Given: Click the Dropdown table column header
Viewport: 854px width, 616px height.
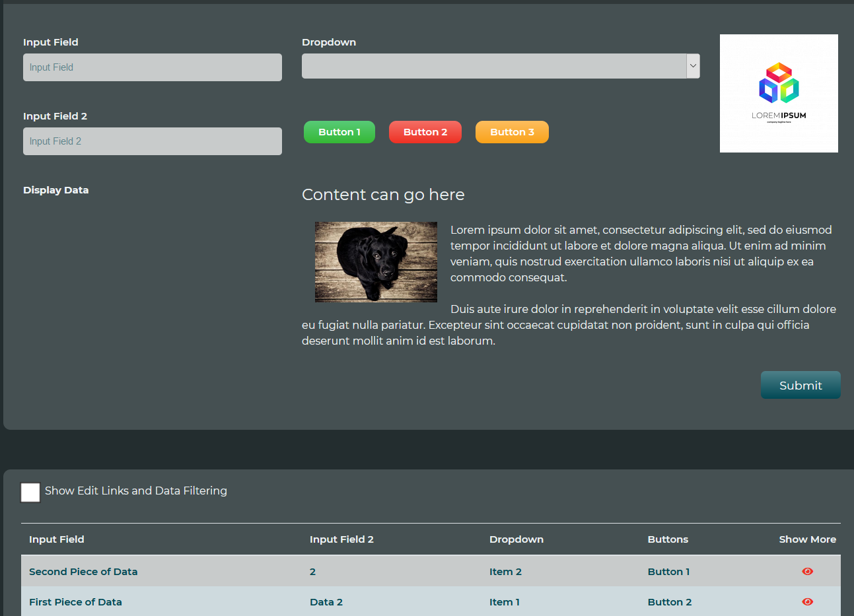Looking at the screenshot, I should pos(516,539).
